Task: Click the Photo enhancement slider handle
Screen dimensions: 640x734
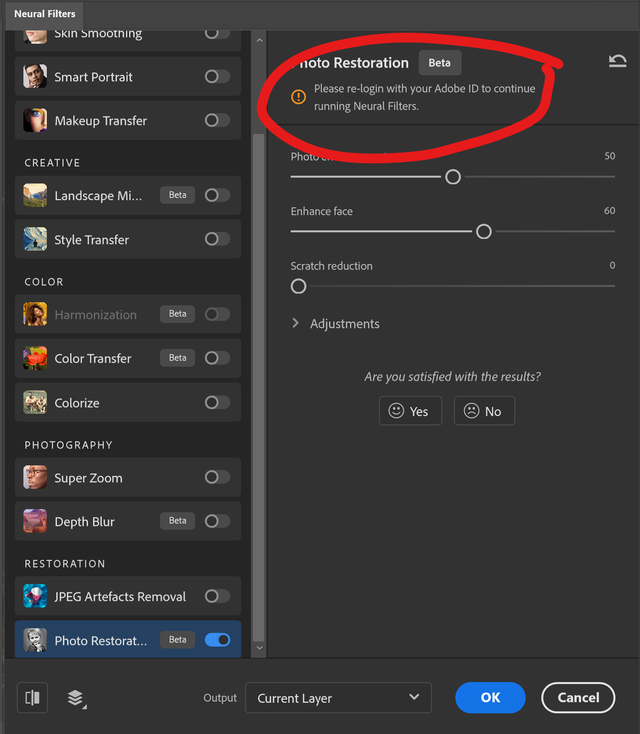Action: (453, 177)
